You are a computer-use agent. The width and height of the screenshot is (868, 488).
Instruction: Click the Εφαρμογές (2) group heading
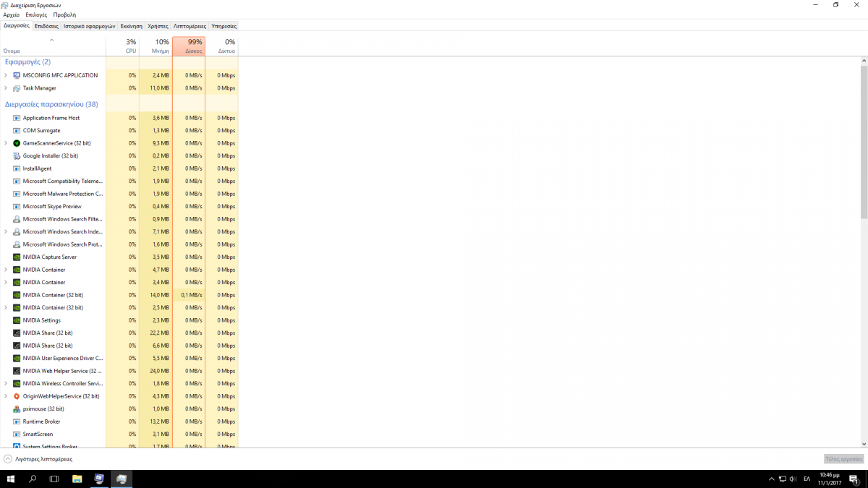tap(27, 62)
